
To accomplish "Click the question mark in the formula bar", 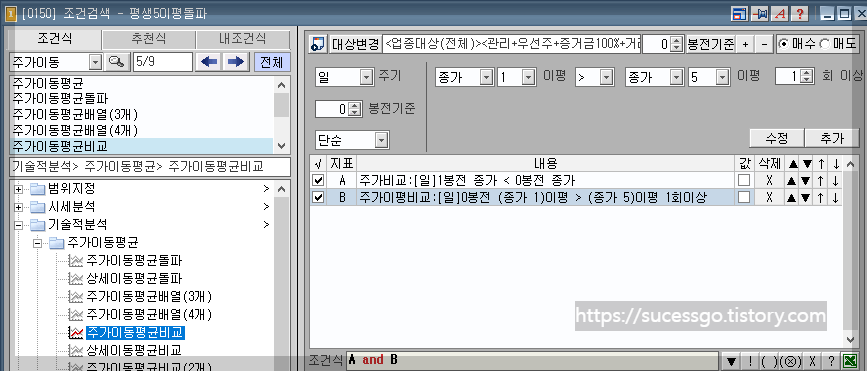I will pos(831,361).
